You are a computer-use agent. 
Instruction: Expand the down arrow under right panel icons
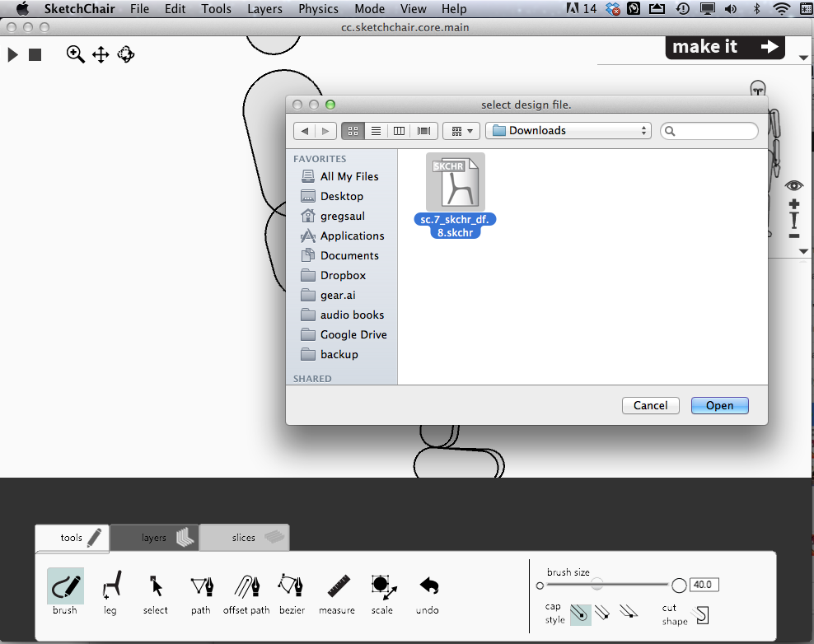pos(803,251)
